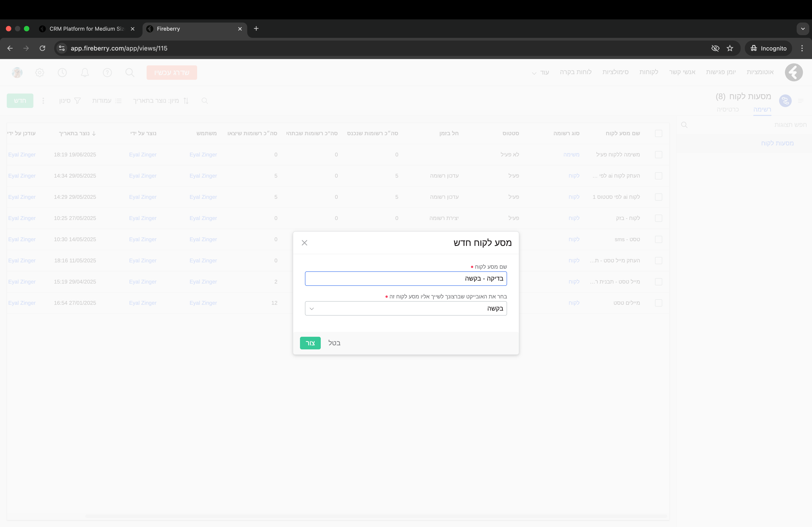Click the sort arrows icon near מיון
Screen dimensions: 812x527
(x=186, y=101)
